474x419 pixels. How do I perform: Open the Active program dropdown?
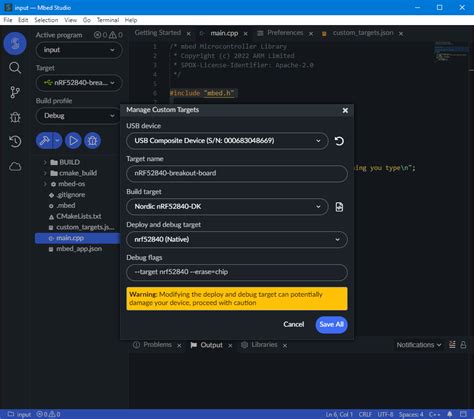79,50
